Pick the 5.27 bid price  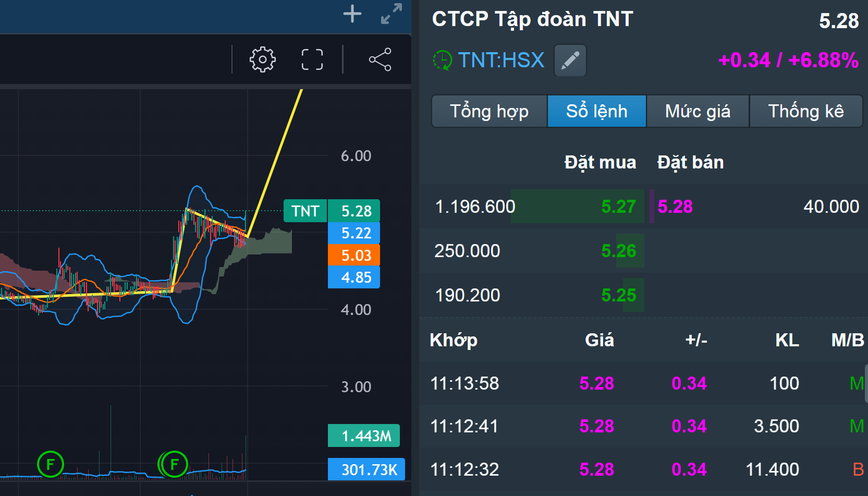coord(619,207)
